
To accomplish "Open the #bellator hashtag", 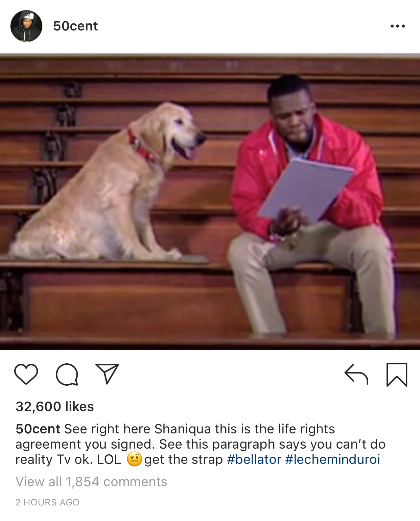I will (x=254, y=459).
